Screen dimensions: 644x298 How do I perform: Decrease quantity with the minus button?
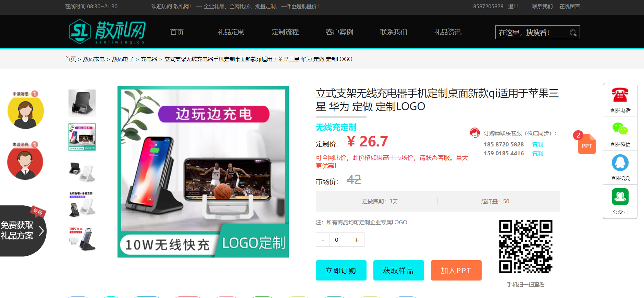pyautogui.click(x=323, y=240)
